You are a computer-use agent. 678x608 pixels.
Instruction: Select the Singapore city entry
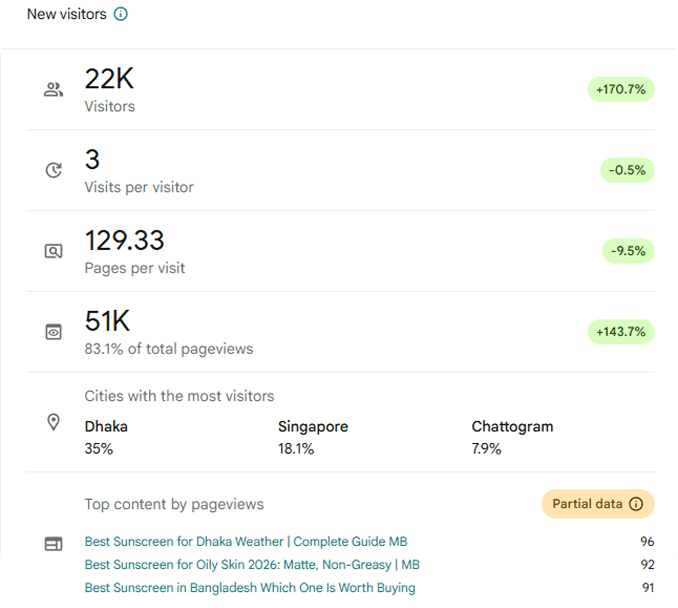(313, 437)
